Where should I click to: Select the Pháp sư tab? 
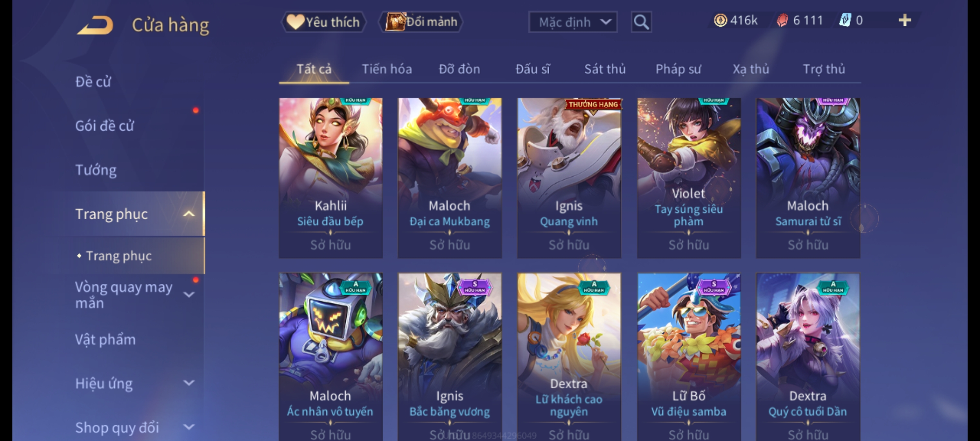click(x=678, y=69)
